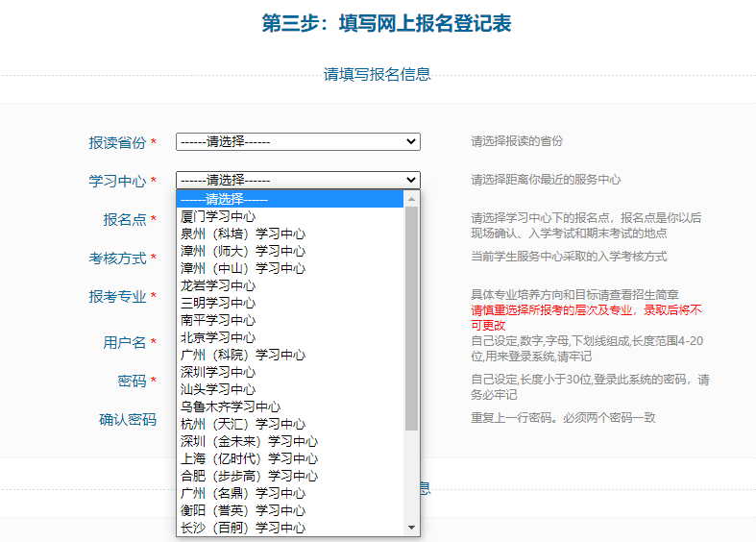Click the 报考专业 field label
Screen dimensions: 756x542
(x=117, y=297)
